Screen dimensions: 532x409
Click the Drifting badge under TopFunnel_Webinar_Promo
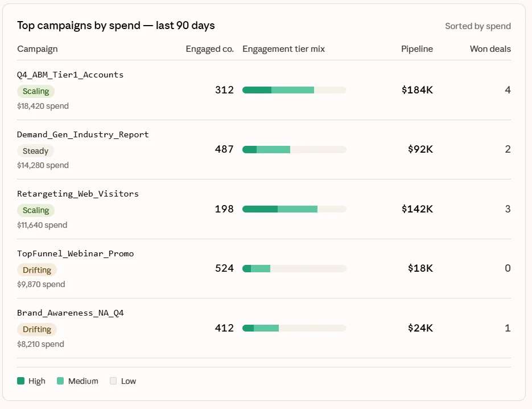[x=36, y=270]
